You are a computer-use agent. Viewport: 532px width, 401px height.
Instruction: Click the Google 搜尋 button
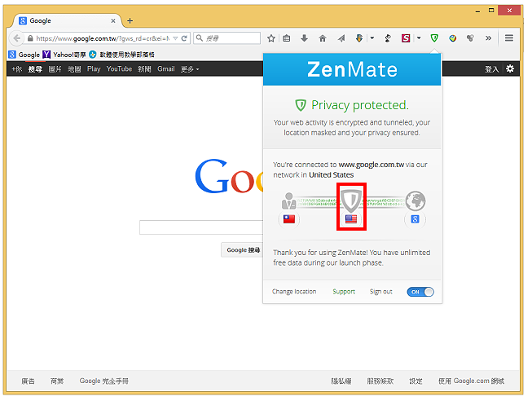(242, 250)
